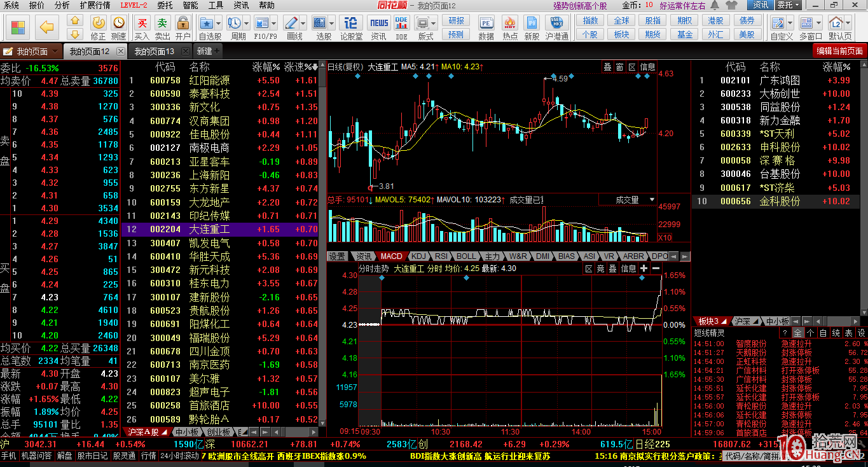This screenshot has height=467, width=868.
Task: Click the 买入 buy icon
Action: pos(142,24)
